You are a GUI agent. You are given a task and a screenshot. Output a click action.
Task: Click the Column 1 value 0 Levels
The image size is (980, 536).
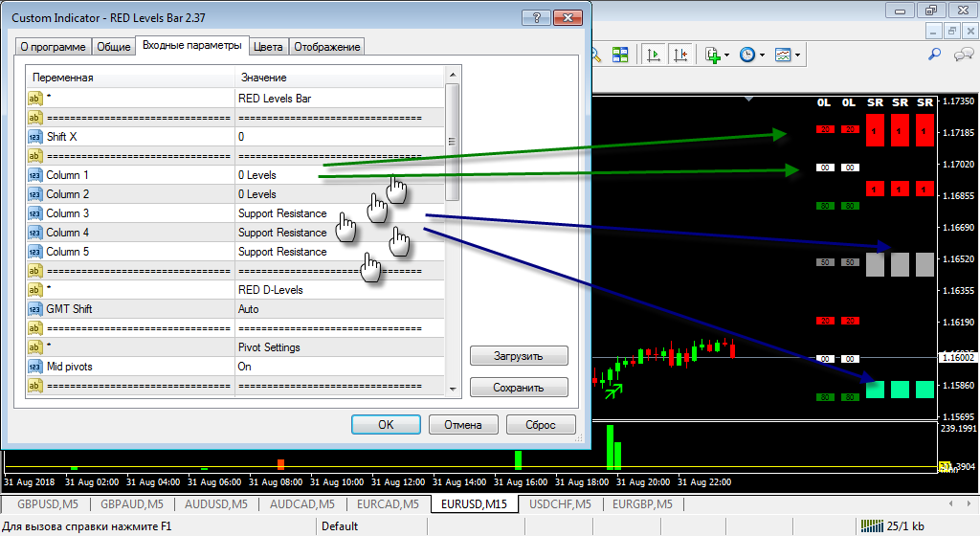[256, 175]
